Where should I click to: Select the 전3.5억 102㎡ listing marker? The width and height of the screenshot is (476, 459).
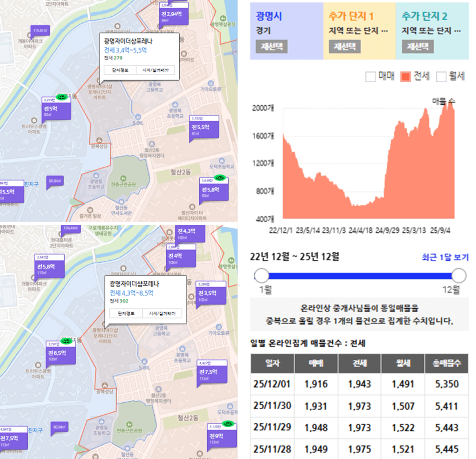211,295
